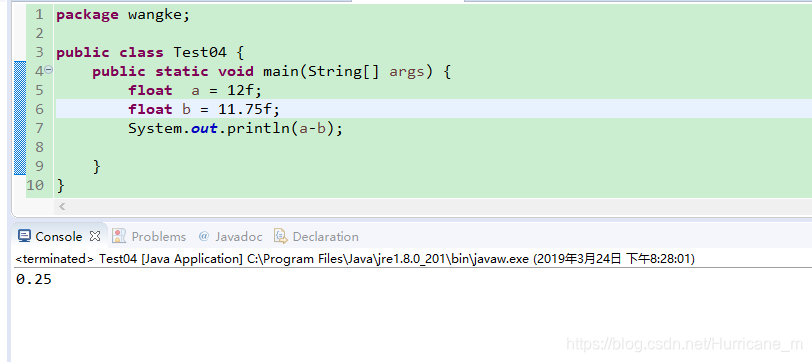
Task: Switch to the Console tab
Action: (x=59, y=237)
